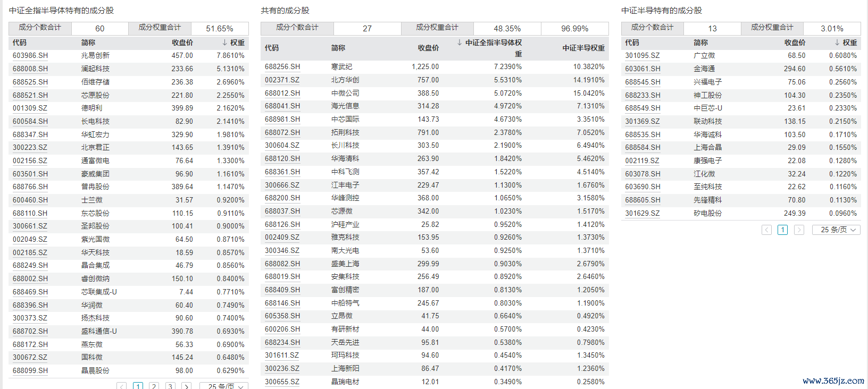The image size is (868, 389).
Task: Select the 北方华创 name cell
Action: pyautogui.click(x=345, y=80)
